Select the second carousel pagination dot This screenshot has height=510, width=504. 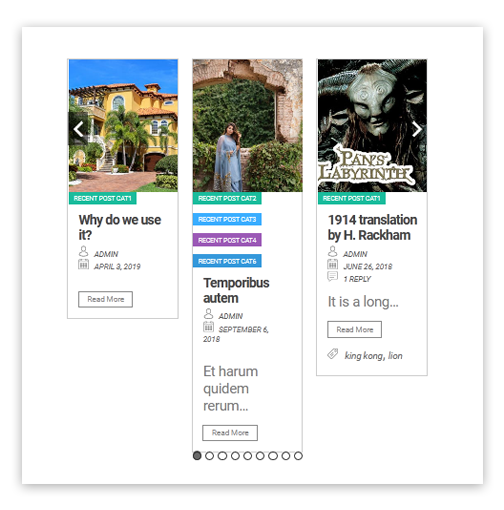[x=209, y=456]
